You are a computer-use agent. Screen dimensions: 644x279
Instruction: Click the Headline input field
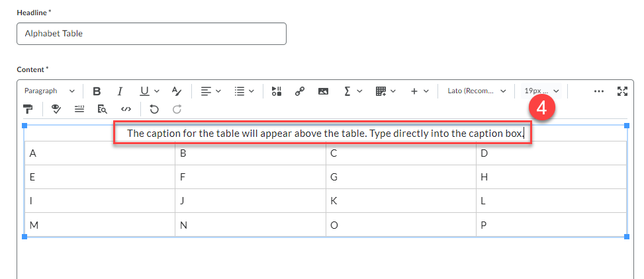tap(151, 34)
